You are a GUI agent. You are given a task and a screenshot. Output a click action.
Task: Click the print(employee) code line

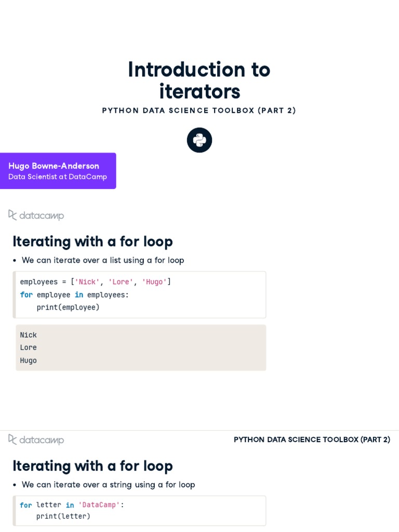point(68,308)
